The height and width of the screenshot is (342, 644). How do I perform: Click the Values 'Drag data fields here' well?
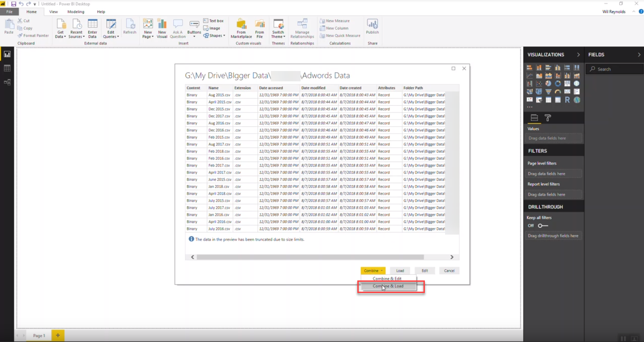[554, 138]
